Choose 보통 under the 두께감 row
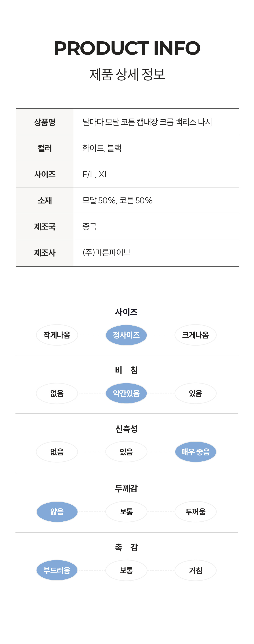This screenshot has width=254, height=644. pyautogui.click(x=126, y=512)
